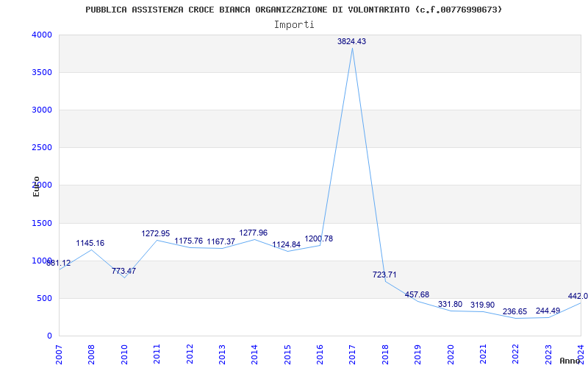
Task: Click the 1145.16 data point label
Action: (x=90, y=244)
